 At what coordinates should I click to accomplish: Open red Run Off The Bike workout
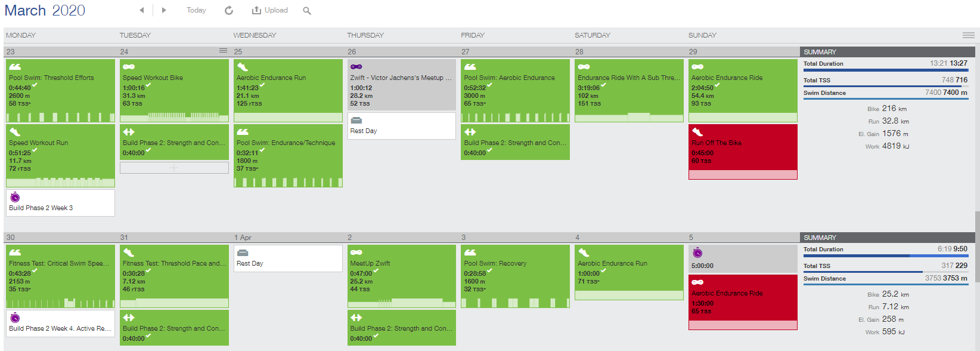pyautogui.click(x=743, y=152)
